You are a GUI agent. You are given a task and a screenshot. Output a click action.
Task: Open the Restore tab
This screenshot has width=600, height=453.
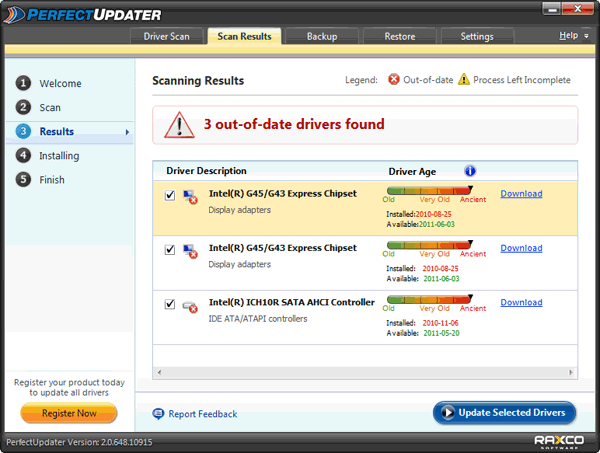[399, 36]
